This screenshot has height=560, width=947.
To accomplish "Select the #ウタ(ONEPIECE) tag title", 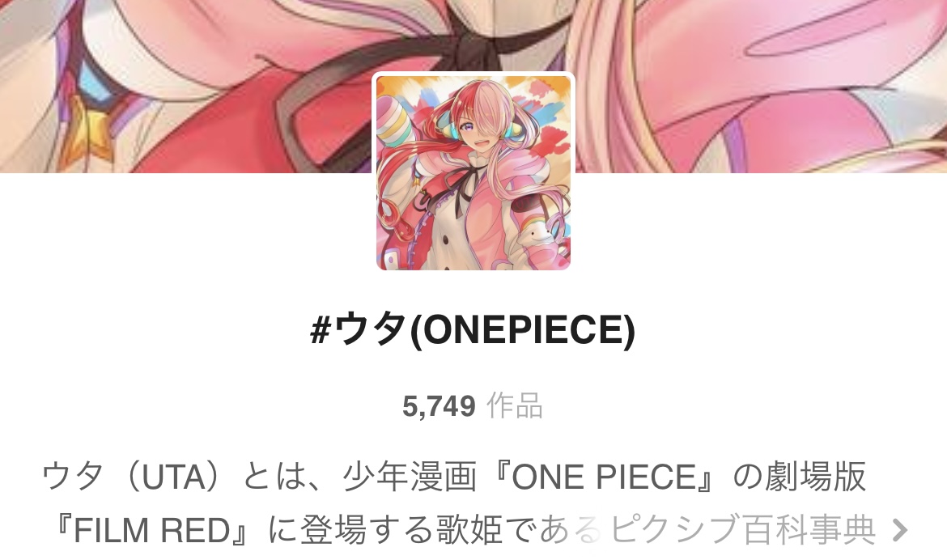I will click(x=473, y=330).
